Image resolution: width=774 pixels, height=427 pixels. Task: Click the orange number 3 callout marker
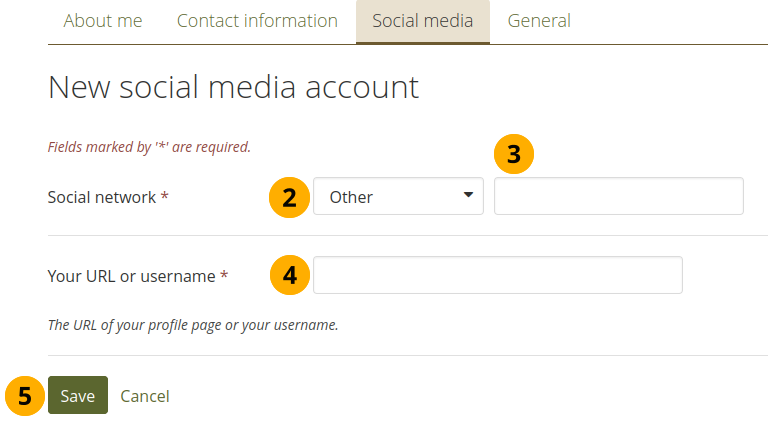[514, 155]
